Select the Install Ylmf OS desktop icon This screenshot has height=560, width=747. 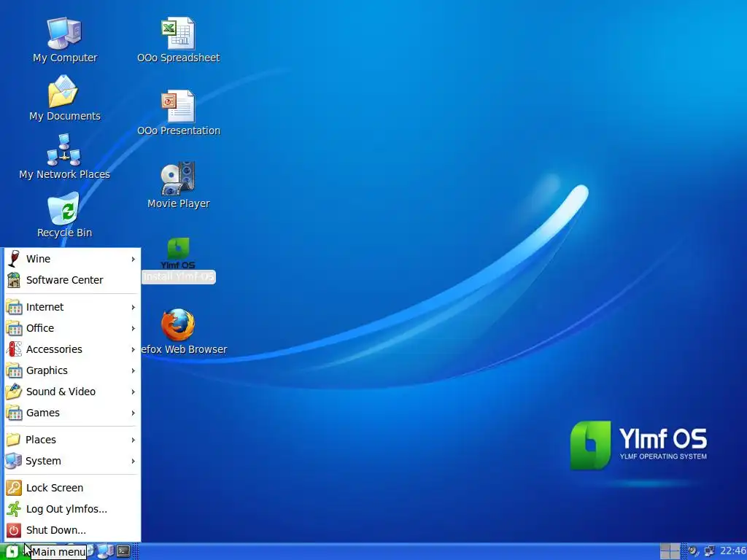[x=178, y=260]
